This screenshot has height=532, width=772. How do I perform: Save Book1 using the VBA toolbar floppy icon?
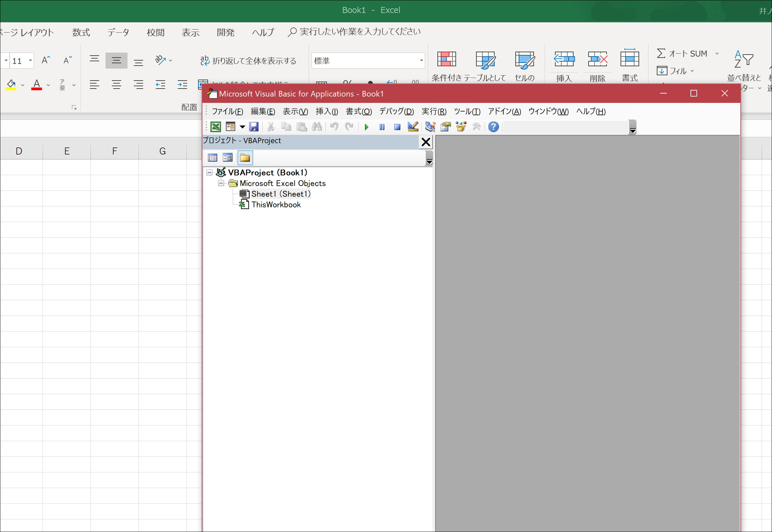(254, 127)
